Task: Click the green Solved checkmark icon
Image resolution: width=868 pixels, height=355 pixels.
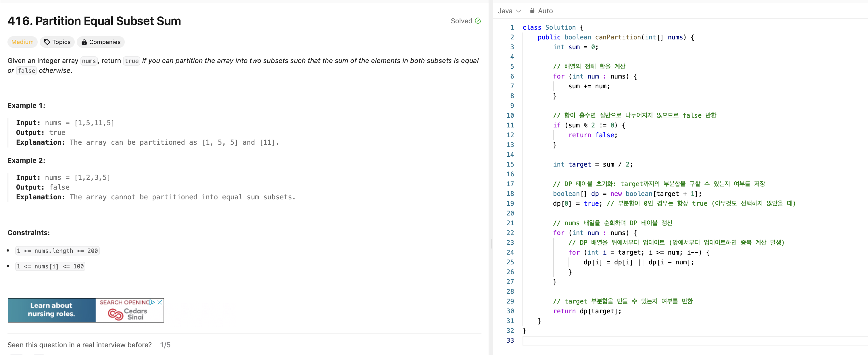Action: pos(477,21)
